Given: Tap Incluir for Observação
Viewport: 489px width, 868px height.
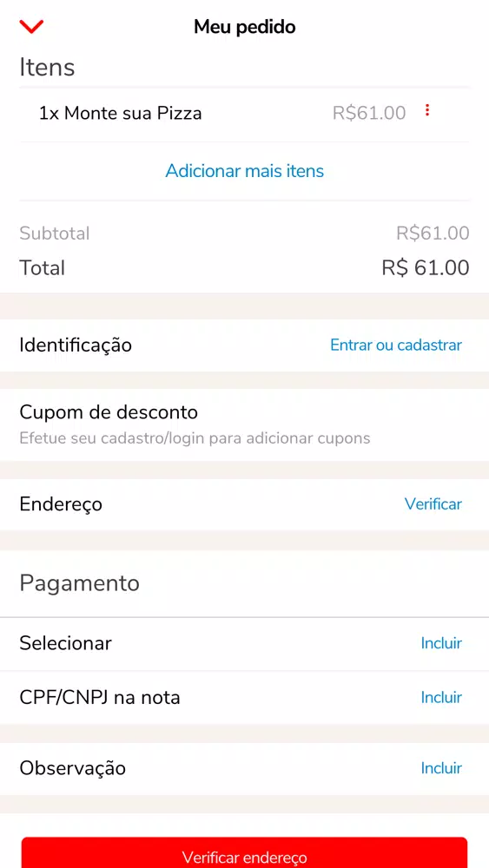Looking at the screenshot, I should pos(441,768).
